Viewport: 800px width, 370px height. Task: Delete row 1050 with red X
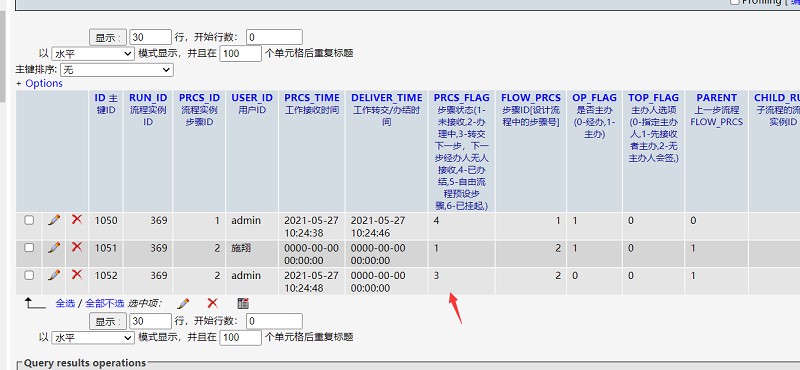[x=77, y=219]
